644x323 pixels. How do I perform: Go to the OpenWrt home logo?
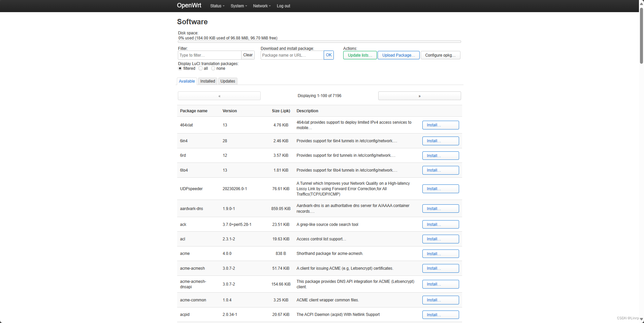click(x=189, y=5)
